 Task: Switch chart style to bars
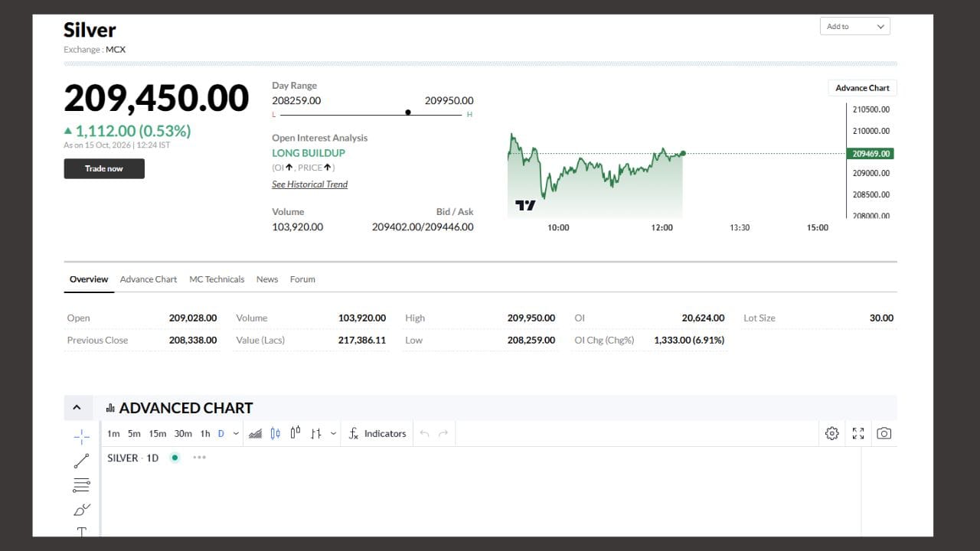click(x=316, y=434)
